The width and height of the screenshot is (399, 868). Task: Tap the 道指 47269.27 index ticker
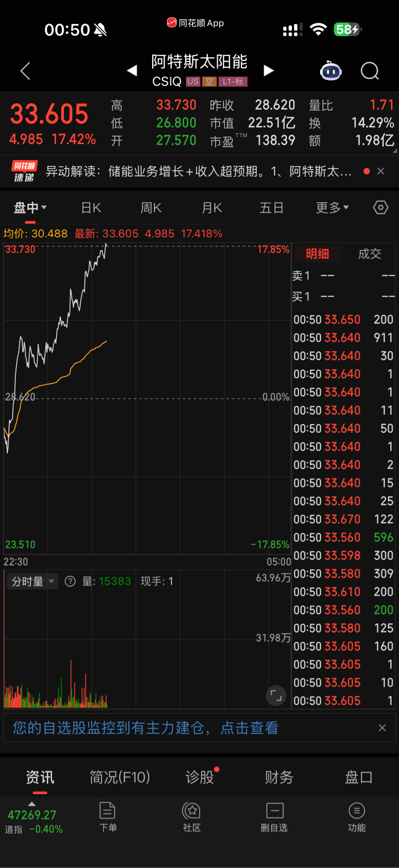point(34,822)
